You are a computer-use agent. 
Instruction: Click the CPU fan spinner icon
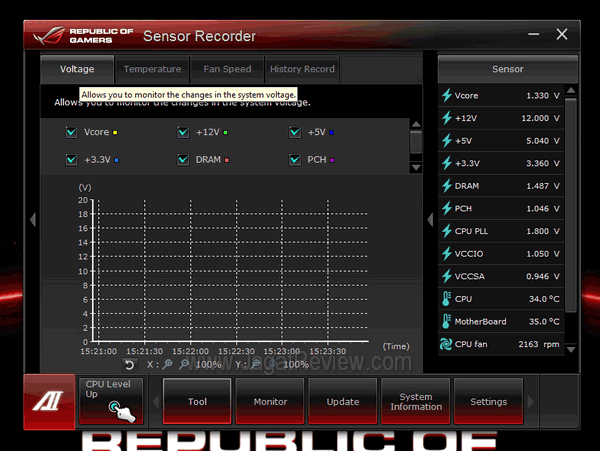click(446, 344)
